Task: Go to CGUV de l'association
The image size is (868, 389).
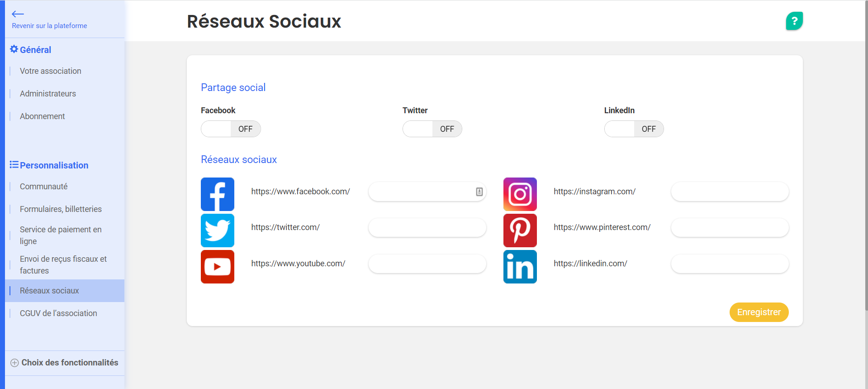Action: point(58,313)
